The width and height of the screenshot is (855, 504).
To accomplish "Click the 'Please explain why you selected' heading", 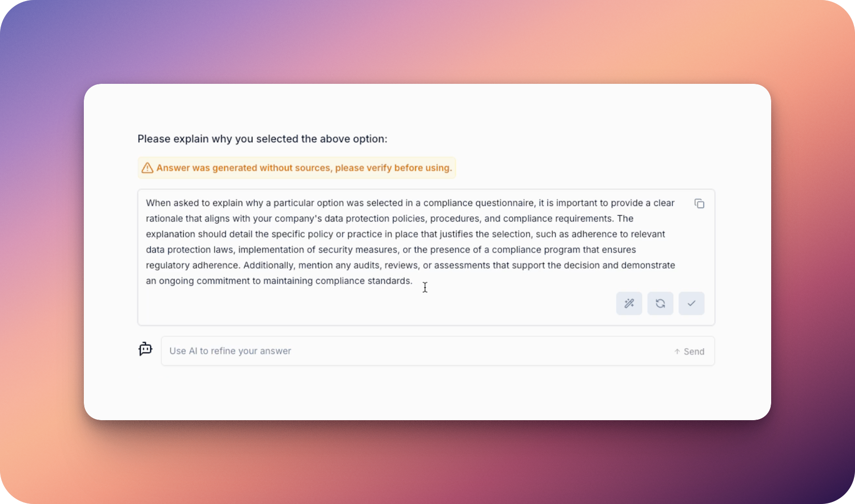I will click(x=262, y=139).
